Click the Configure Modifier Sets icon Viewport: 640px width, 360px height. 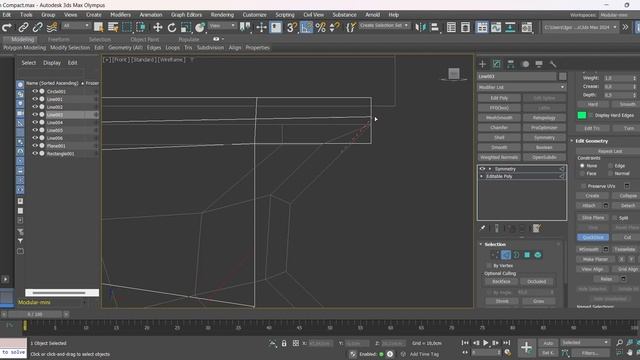coord(537,228)
